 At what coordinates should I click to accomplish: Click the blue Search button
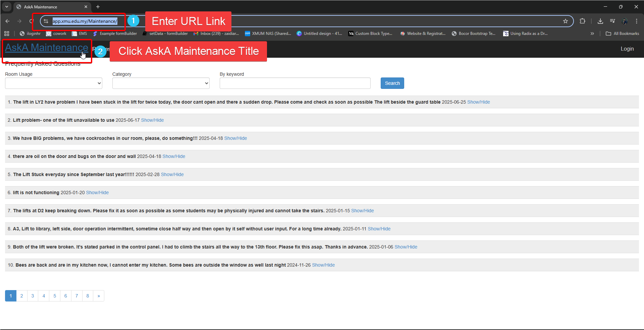[x=392, y=83]
